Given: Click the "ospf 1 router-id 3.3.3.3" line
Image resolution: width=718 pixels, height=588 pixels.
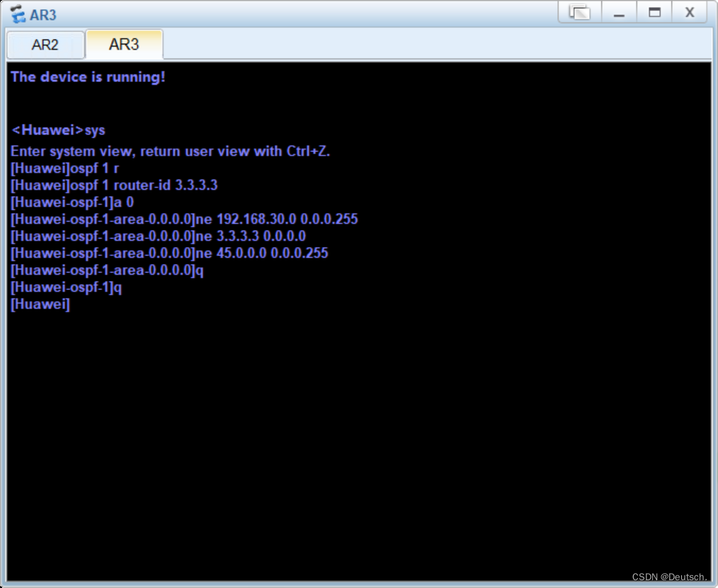Looking at the screenshot, I should [x=114, y=185].
